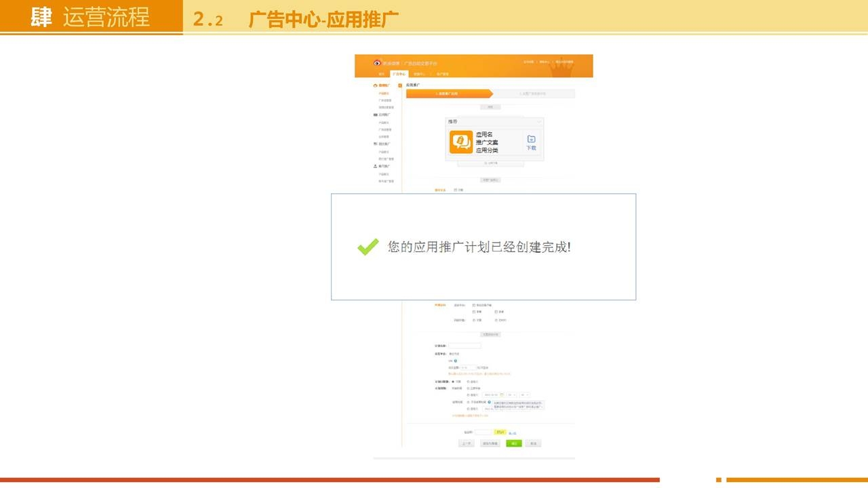This screenshot has height=488, width=868.
Task: Select the filled radio button in plan budget row
Action: pos(453,382)
